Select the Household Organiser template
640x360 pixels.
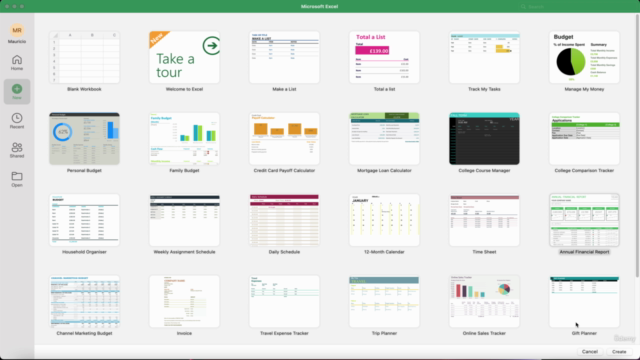tap(84, 220)
